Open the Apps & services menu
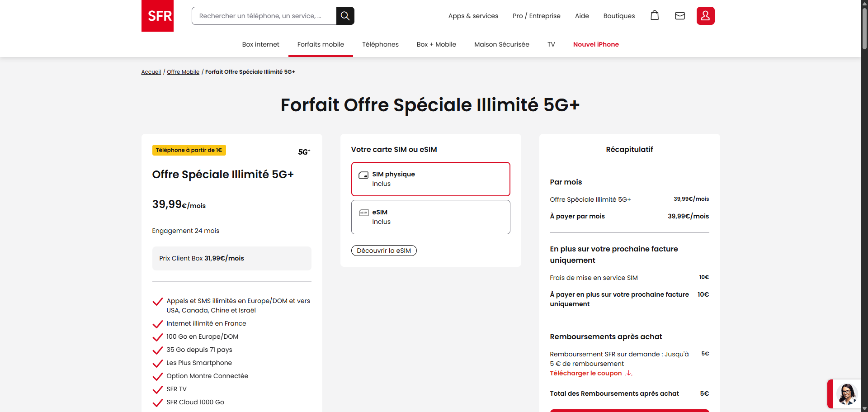The height and width of the screenshot is (412, 868). point(473,16)
